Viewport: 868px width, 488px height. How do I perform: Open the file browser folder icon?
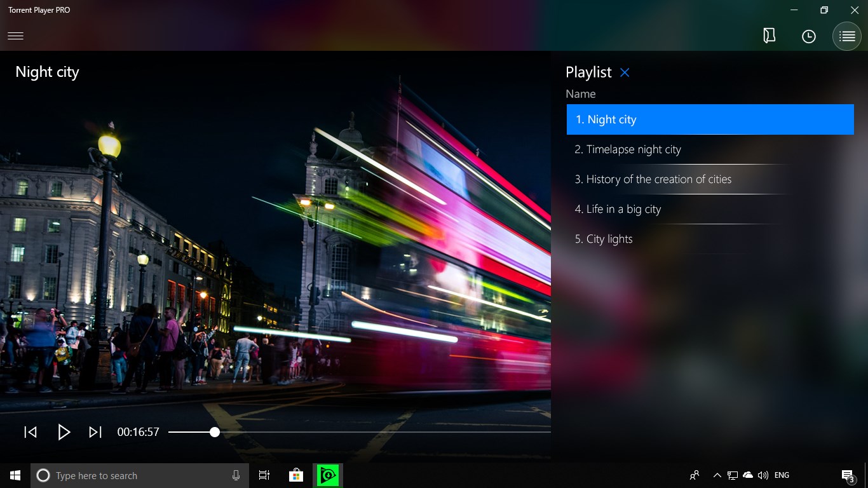(x=769, y=36)
